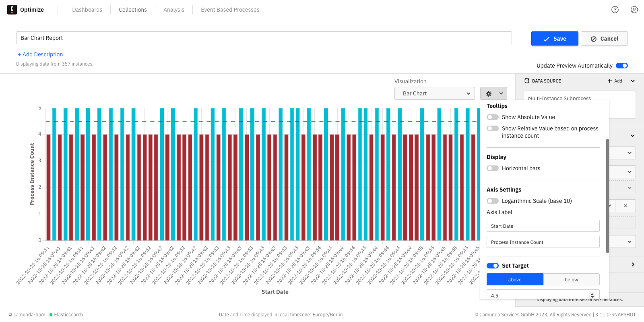Click the 'Displaying data from 357 instances' text
644x322 pixels.
click(55, 64)
